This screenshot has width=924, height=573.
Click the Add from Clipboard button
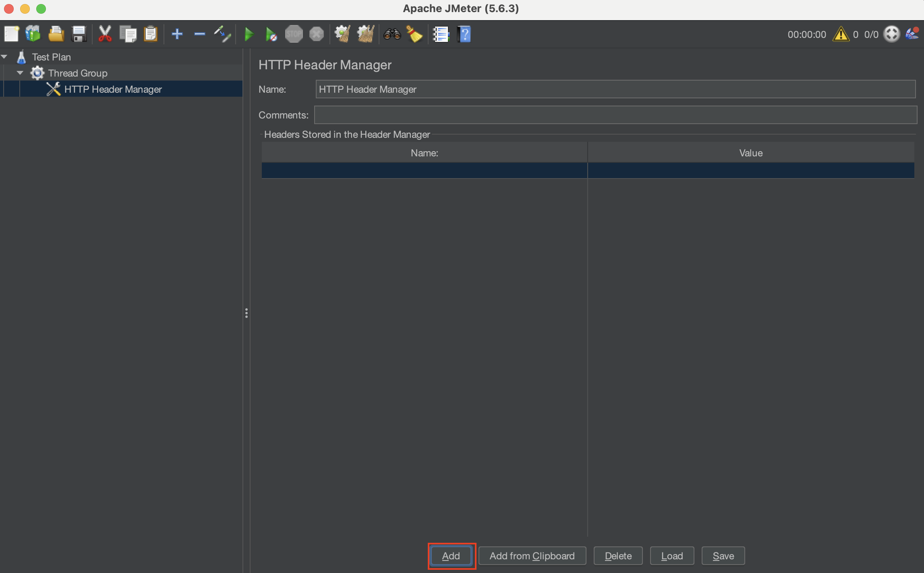(532, 556)
